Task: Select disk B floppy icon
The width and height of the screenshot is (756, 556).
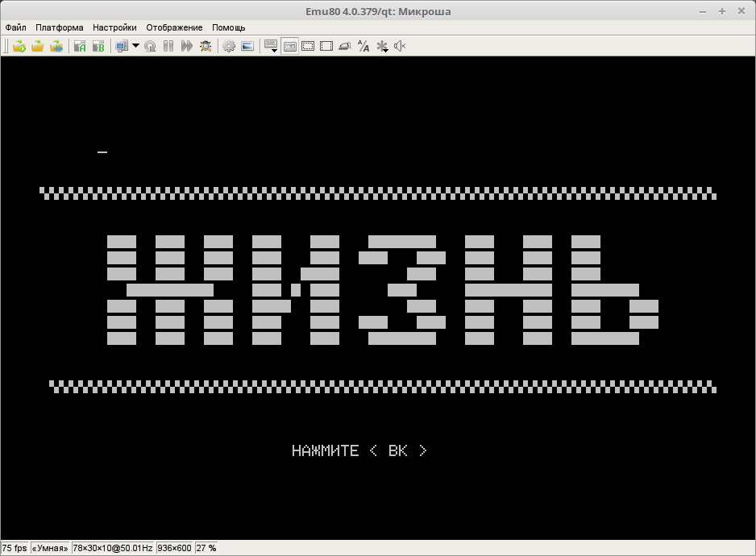Action: point(98,46)
